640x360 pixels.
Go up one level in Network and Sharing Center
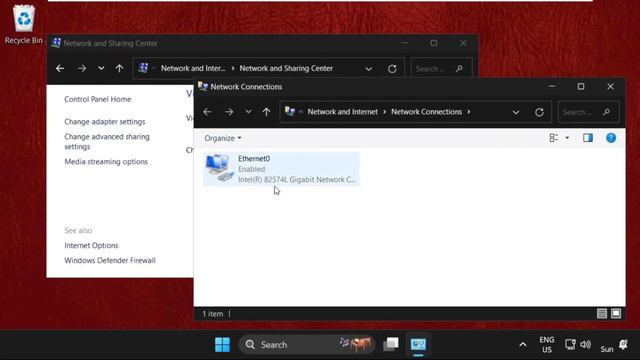point(119,68)
